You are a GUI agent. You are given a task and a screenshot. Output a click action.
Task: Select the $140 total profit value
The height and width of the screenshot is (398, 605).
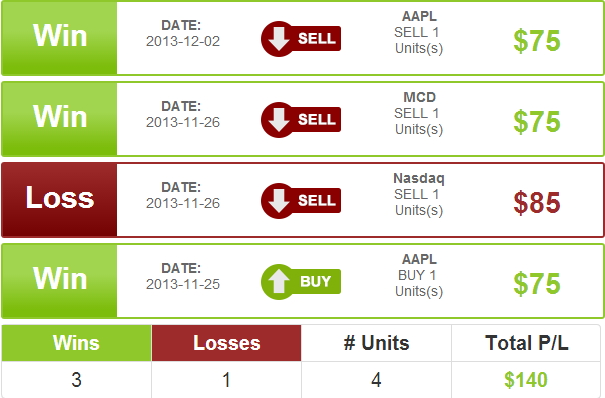click(526, 380)
